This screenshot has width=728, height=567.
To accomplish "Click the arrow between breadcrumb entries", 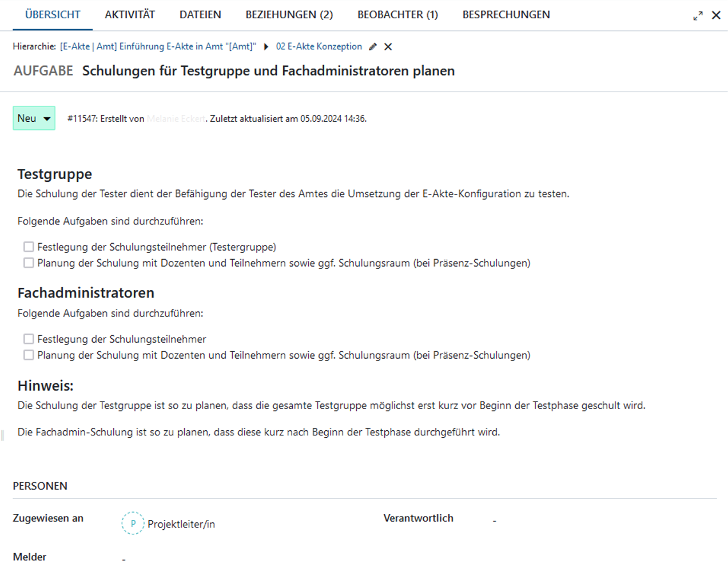I will [266, 46].
